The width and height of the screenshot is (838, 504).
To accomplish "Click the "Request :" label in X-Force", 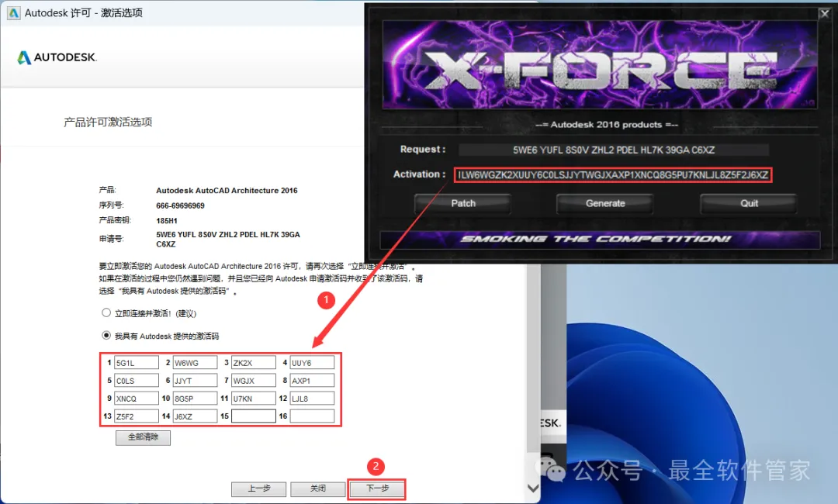I will pos(423,150).
